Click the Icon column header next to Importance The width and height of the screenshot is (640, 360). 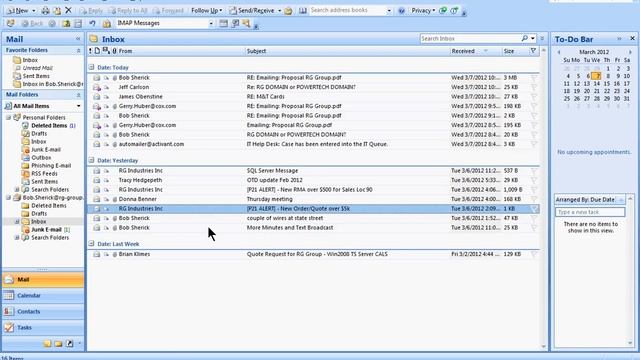point(97,51)
